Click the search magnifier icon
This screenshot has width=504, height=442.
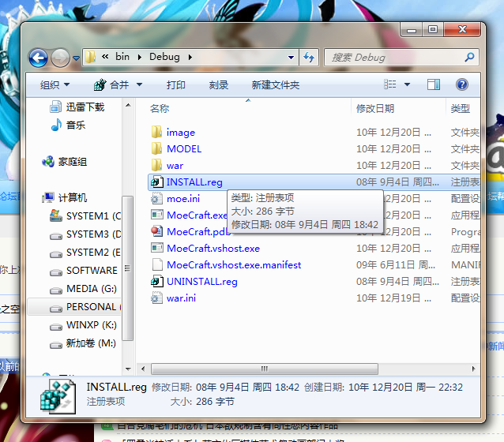pyautogui.click(x=469, y=58)
